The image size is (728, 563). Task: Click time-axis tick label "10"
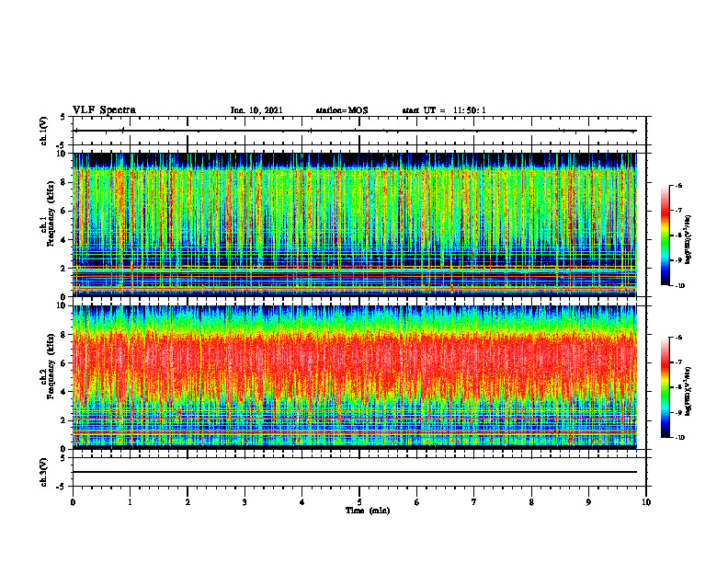646,502
